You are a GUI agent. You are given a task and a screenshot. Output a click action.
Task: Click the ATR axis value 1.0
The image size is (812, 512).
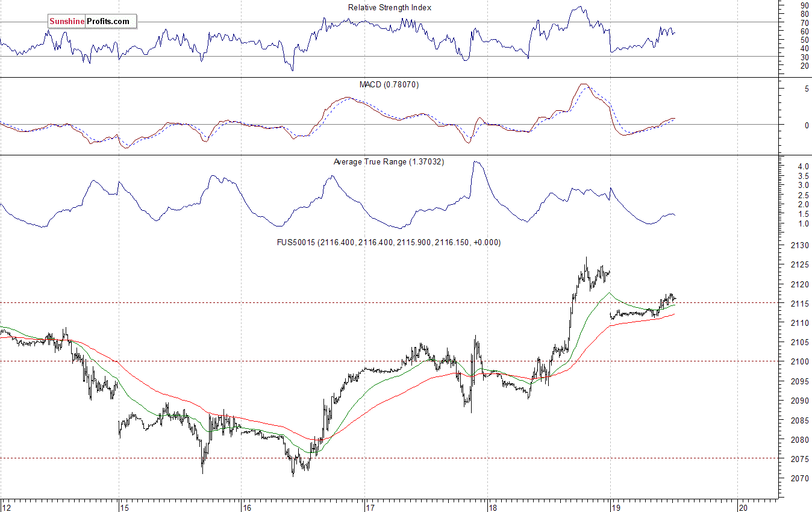click(x=802, y=224)
